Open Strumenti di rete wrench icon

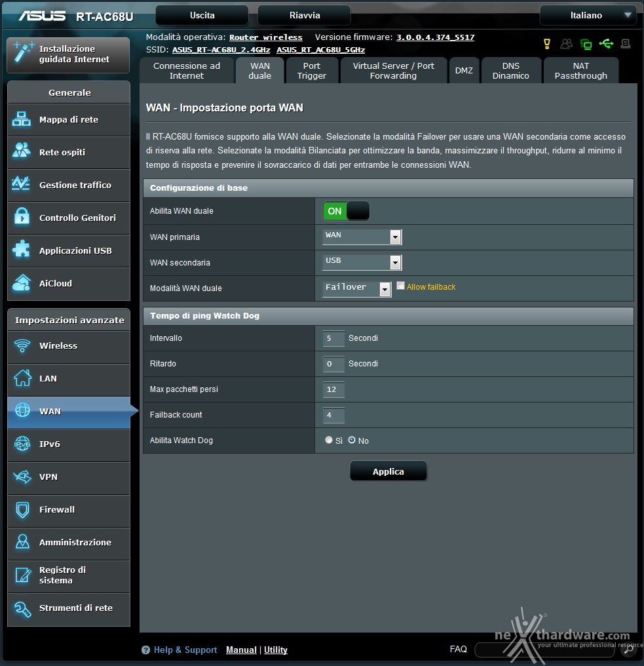point(22,609)
